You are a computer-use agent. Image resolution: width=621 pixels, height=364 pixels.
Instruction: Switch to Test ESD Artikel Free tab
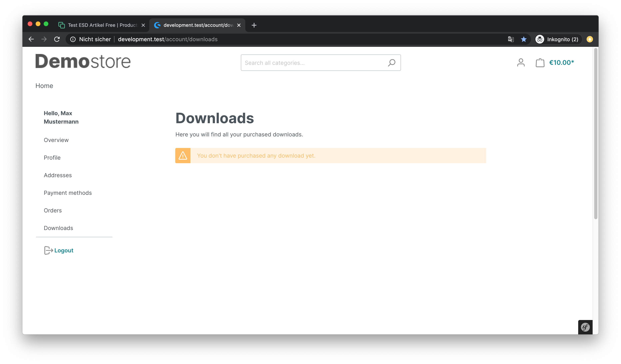pos(102,25)
